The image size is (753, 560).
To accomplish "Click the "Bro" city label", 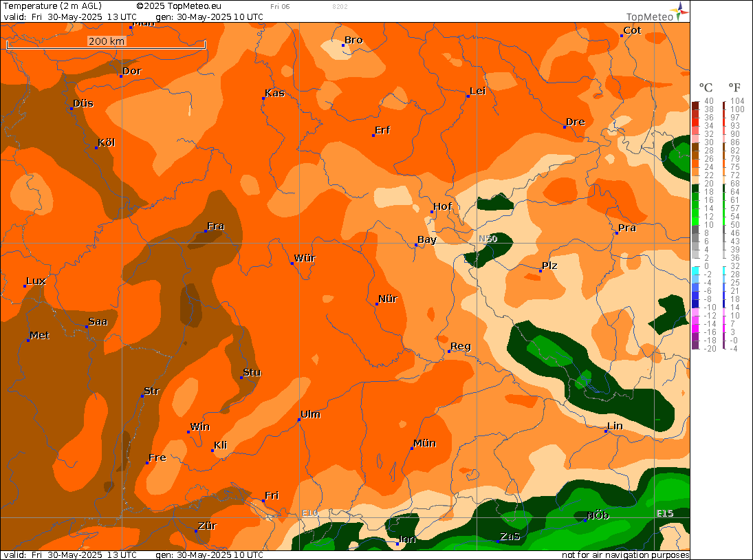I will point(353,41).
